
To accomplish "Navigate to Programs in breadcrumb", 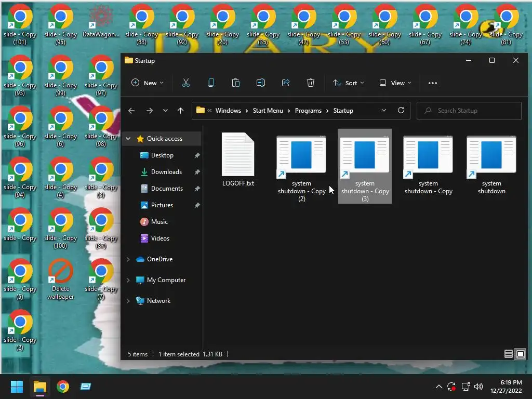I will [x=308, y=111].
